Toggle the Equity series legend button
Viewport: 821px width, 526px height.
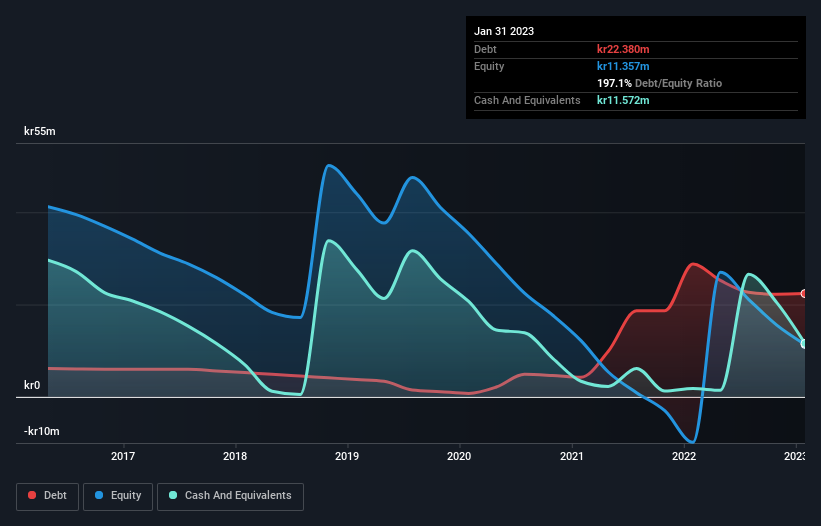coord(118,496)
